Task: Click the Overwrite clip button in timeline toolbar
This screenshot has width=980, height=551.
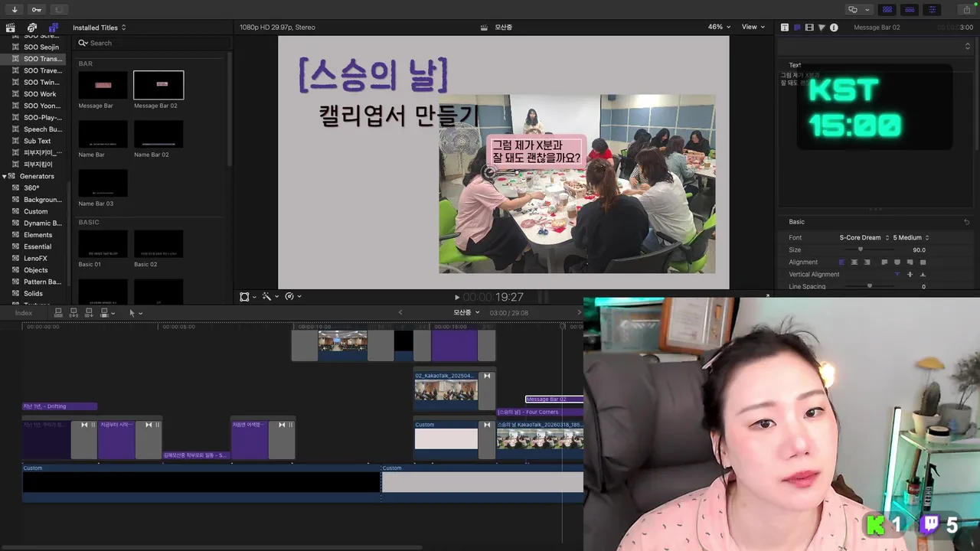Action: point(106,312)
